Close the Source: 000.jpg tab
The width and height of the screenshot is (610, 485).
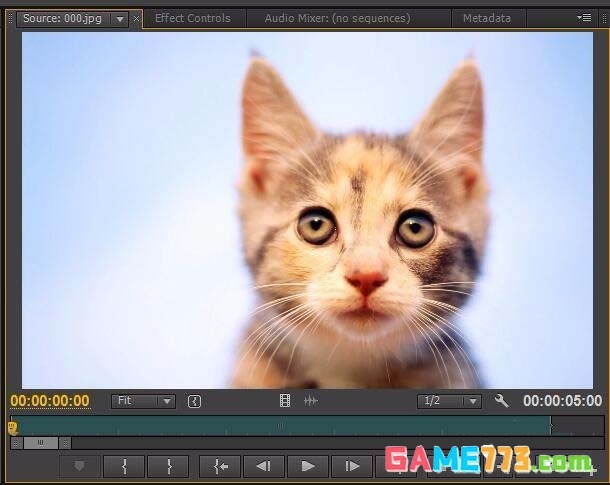pyautogui.click(x=136, y=18)
